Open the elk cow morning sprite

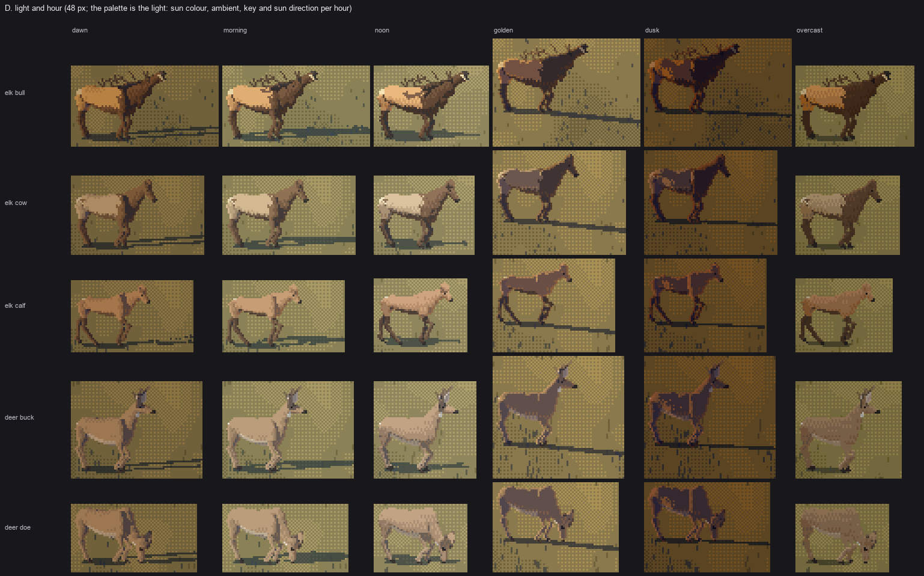pyautogui.click(x=289, y=215)
